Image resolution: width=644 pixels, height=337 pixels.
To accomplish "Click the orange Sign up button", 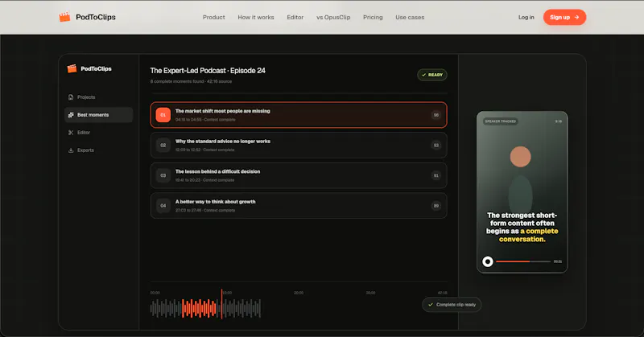I will 564,17.
